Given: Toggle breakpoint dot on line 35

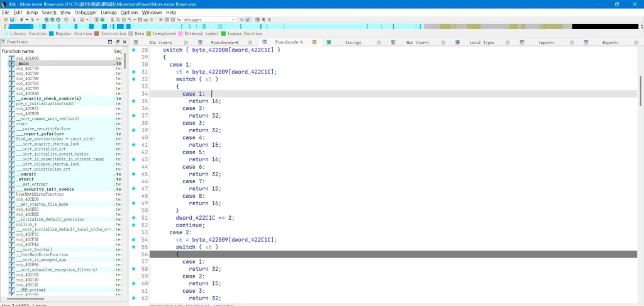Looking at the screenshot, I should click(135, 101).
